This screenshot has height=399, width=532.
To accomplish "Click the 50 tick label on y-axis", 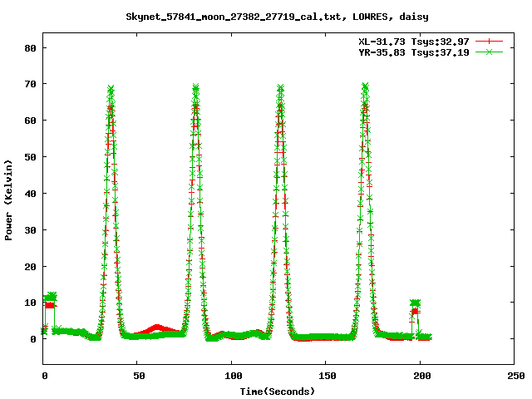I will coord(31,157).
